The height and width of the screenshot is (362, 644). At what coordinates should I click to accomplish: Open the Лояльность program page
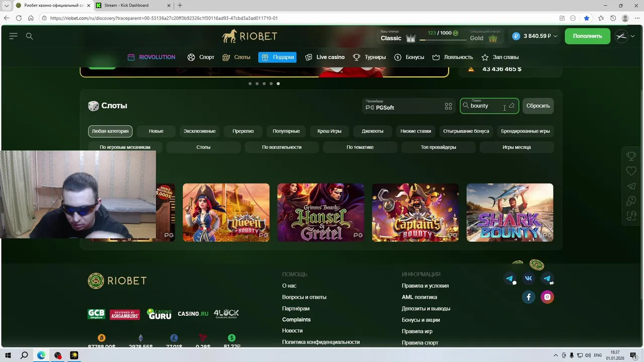coord(453,57)
